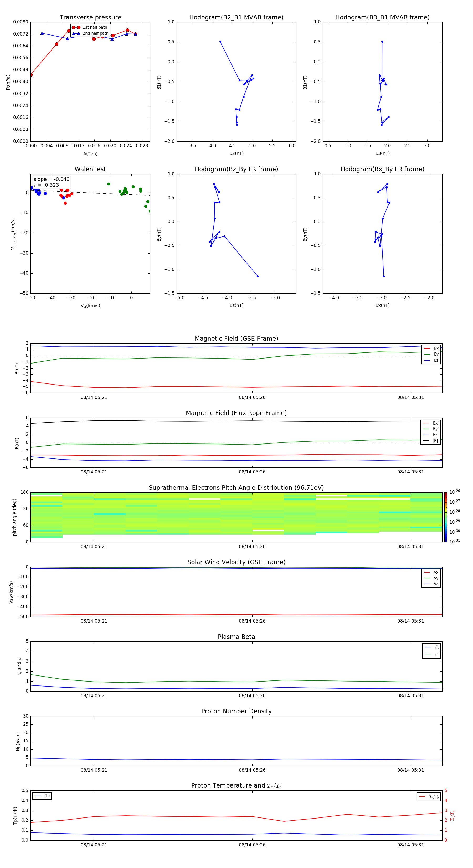The height and width of the screenshot is (868, 473).
Task: Click the 'pitch angle (deg)' y-axis label
Action: pyautogui.click(x=14, y=517)
